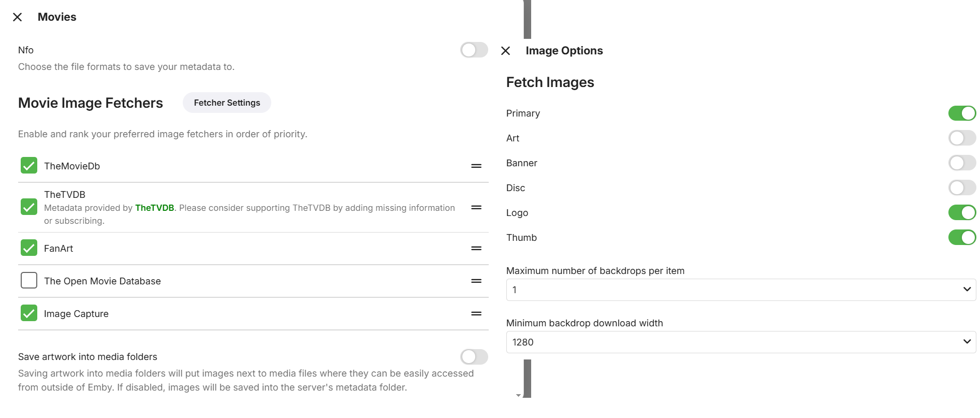The height and width of the screenshot is (418, 980).
Task: Uncheck the FanArt image fetcher
Action: coord(29,248)
